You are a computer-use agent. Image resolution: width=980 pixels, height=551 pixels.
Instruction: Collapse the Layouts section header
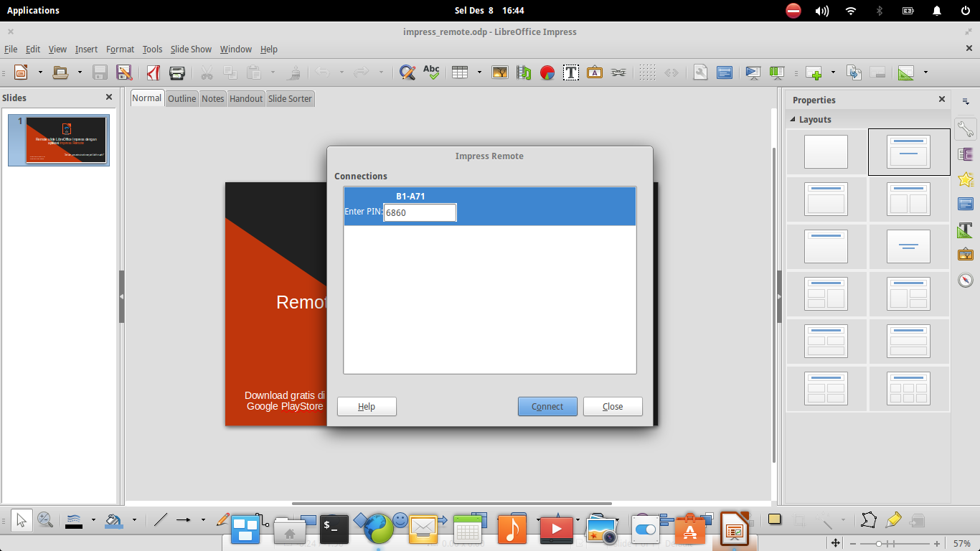coord(814,119)
